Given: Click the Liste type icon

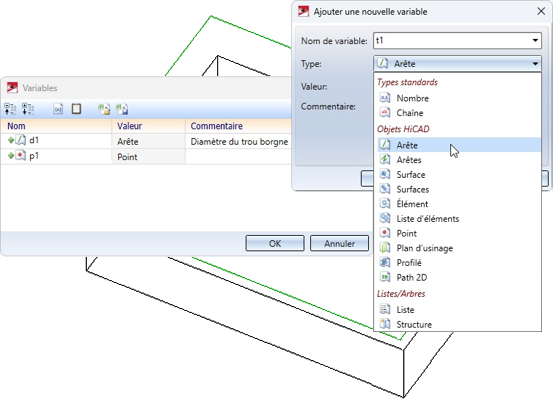Looking at the screenshot, I should pos(385,309).
